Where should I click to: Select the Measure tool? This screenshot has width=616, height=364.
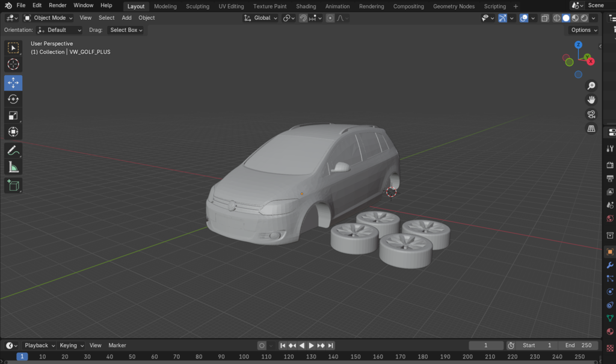click(x=13, y=167)
